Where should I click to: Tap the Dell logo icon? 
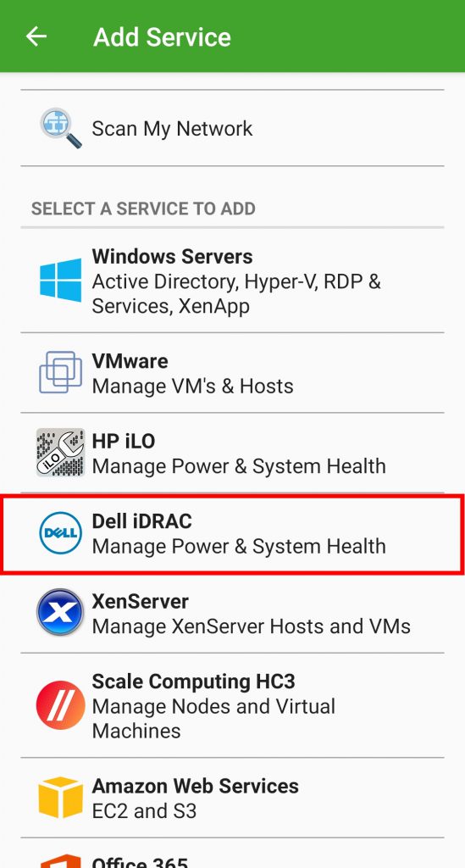[x=61, y=532]
